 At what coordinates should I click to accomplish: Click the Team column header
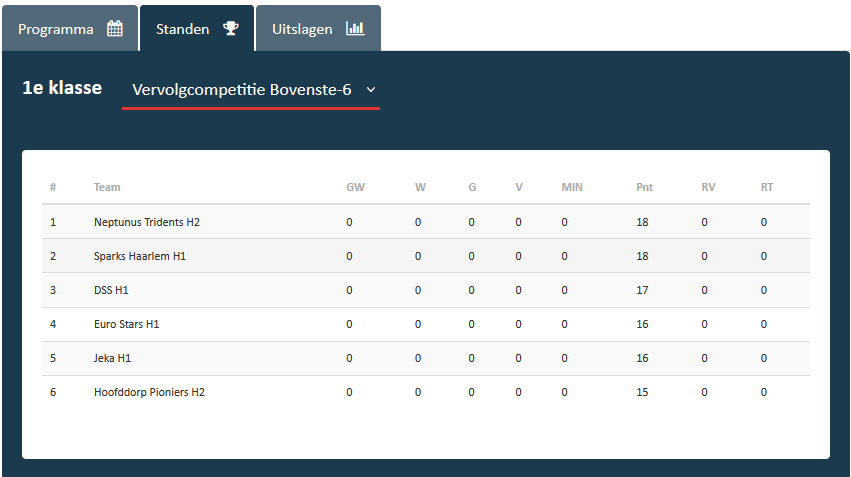coord(107,187)
